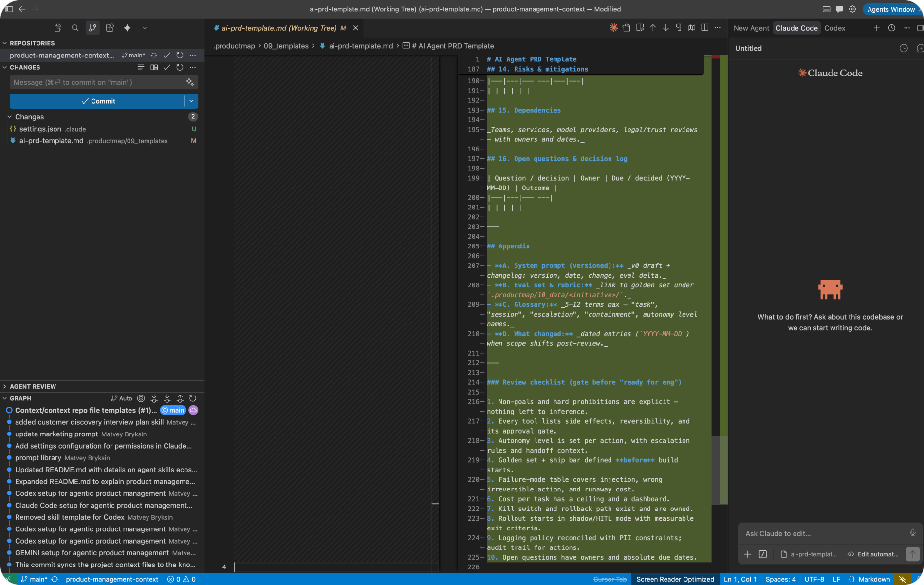Viewport: 924px width, 585px height.
Task: Click the Claude asterisk icon in editor toolbar
Action: 614,28
